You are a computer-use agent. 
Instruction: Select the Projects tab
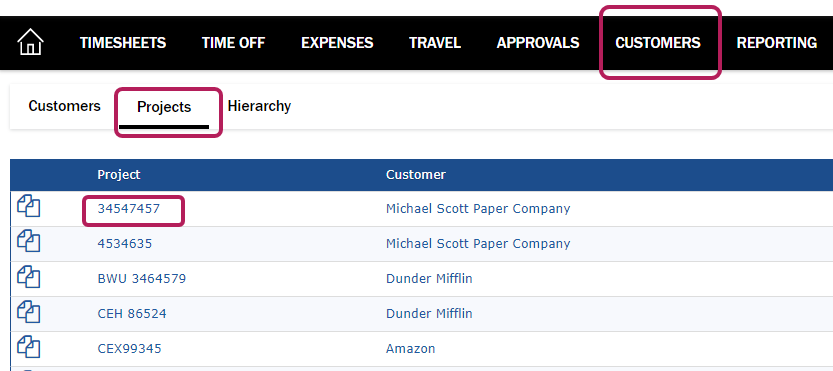[164, 107]
